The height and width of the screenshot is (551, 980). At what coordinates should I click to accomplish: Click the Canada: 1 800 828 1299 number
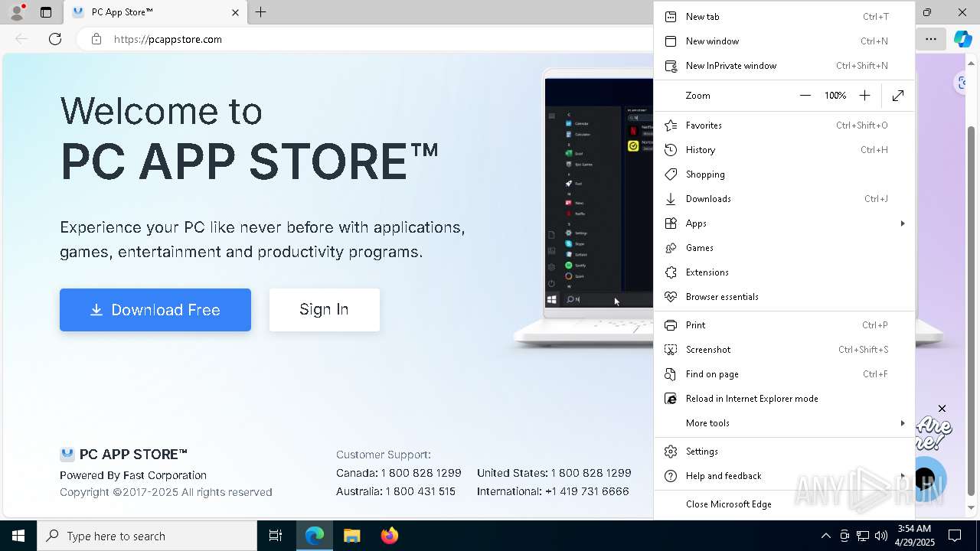pos(399,473)
